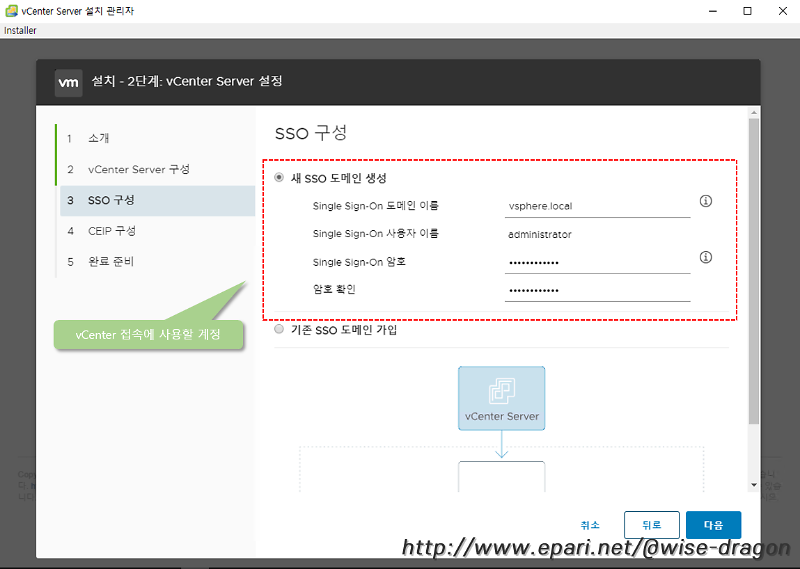800x569 pixels.
Task: Click the administrator user name text
Action: (x=540, y=234)
